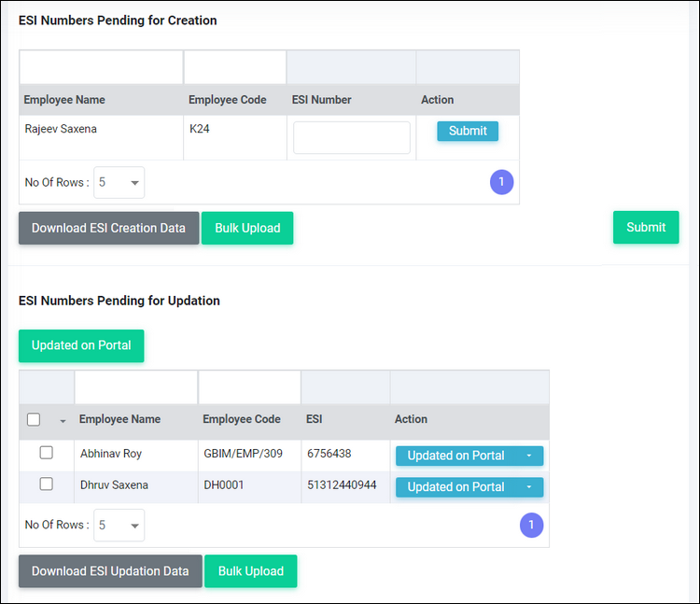The width and height of the screenshot is (700, 604).
Task: Click page 1 indicator in Creation table
Action: [x=501, y=182]
